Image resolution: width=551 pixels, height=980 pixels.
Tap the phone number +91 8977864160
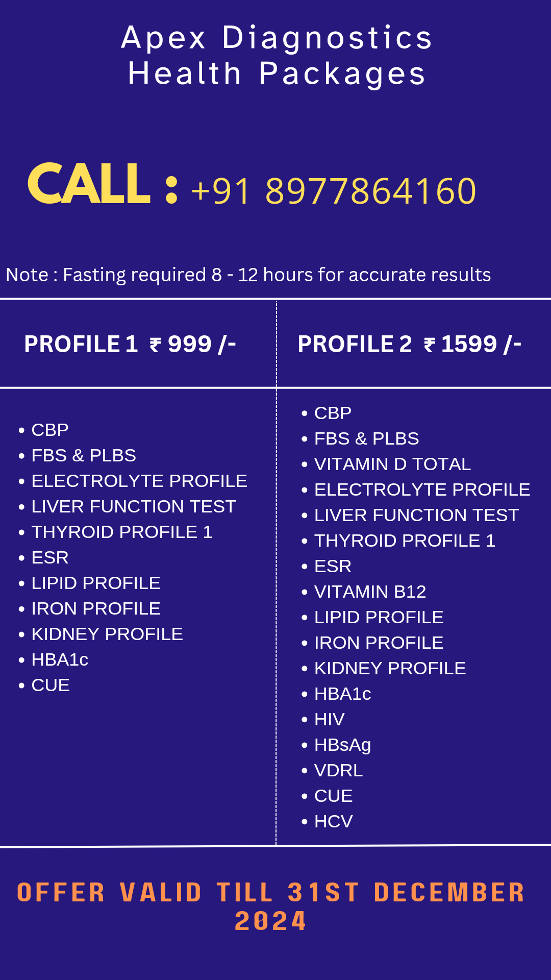point(334,191)
